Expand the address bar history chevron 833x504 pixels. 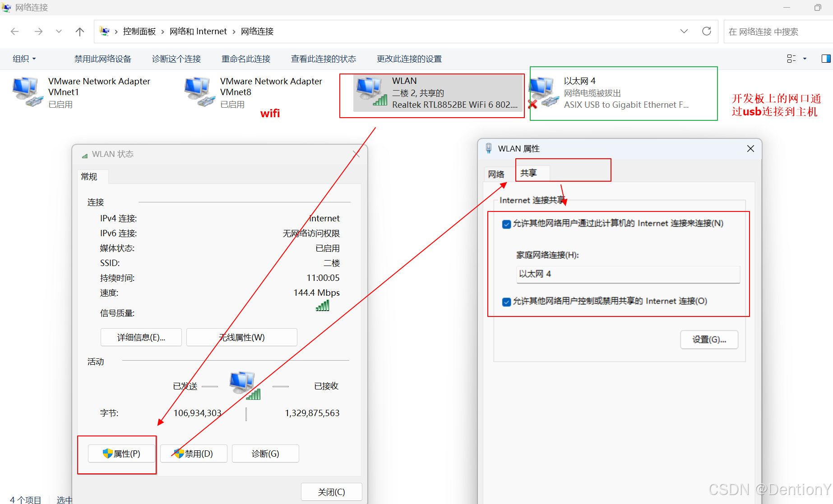[x=684, y=31]
